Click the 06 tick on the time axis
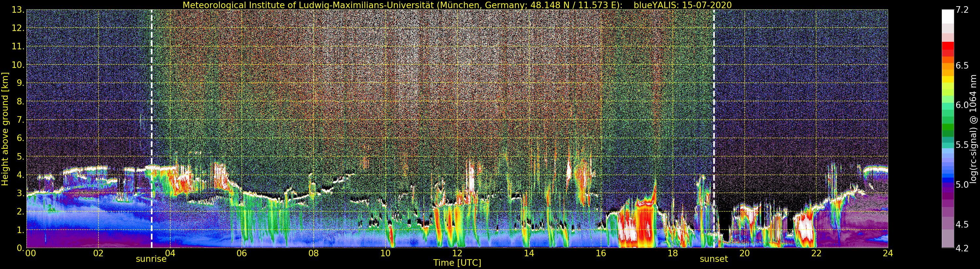Image resolution: width=980 pixels, height=269 pixels. (x=242, y=253)
